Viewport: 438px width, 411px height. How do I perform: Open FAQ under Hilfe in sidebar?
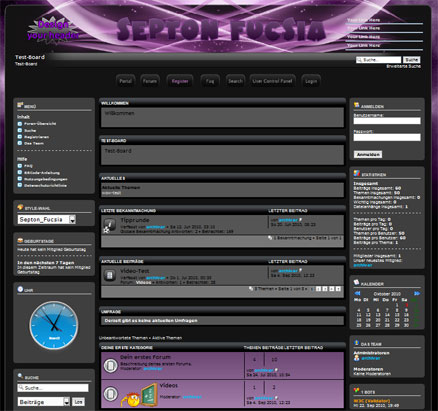pyautogui.click(x=28, y=166)
